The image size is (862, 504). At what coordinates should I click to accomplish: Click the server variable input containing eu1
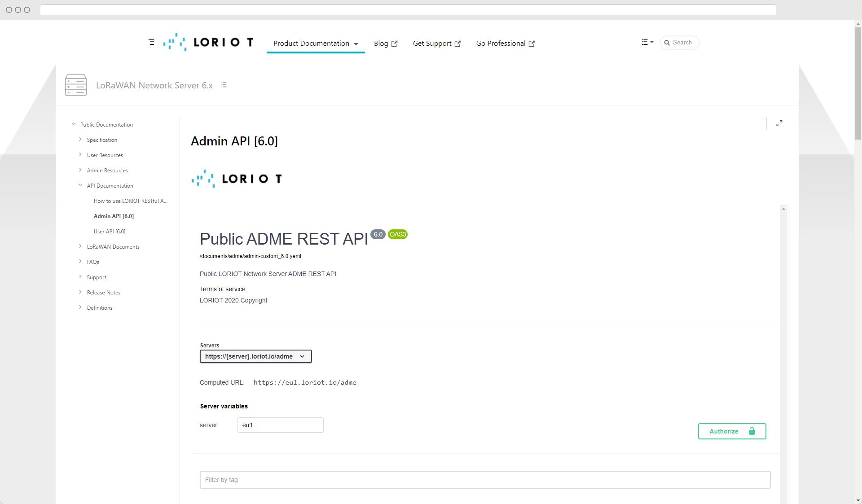coord(281,425)
